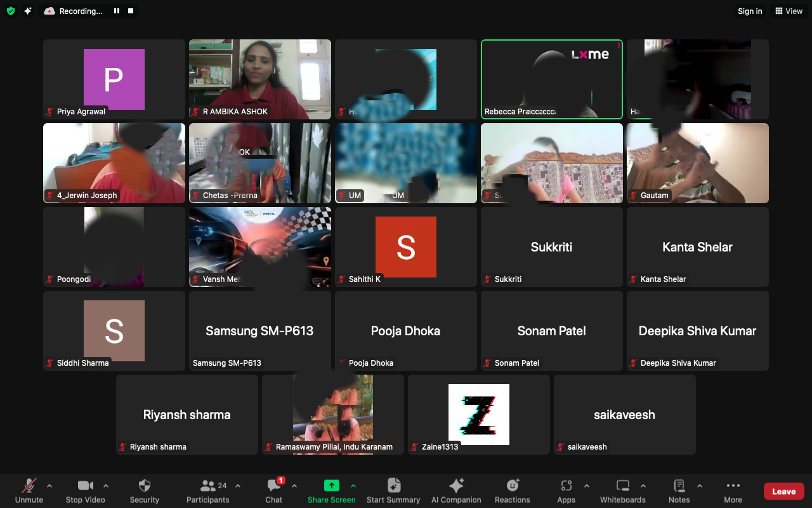
Task: Expand video options arrow beside Stop Video
Action: coord(106,486)
